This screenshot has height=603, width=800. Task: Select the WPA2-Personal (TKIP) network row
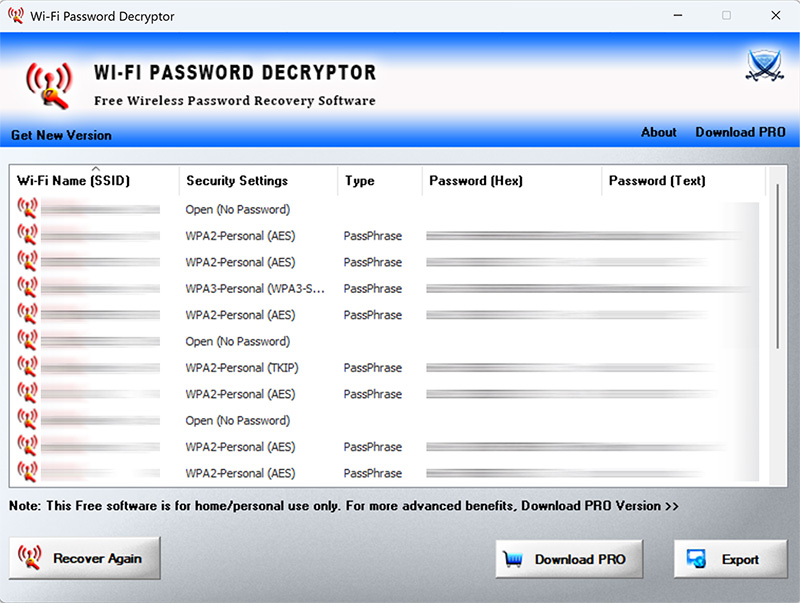coord(238,367)
